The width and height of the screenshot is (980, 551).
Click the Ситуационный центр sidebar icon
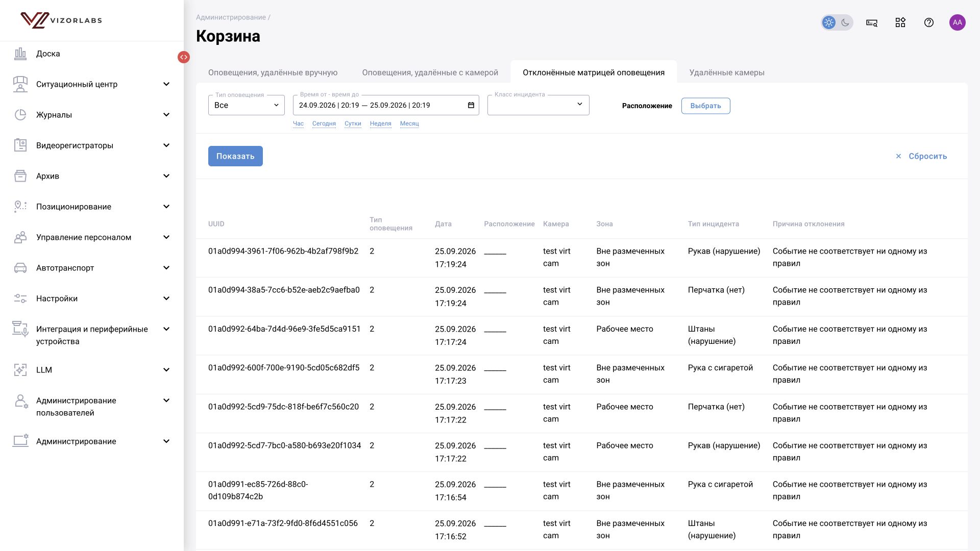(x=20, y=84)
